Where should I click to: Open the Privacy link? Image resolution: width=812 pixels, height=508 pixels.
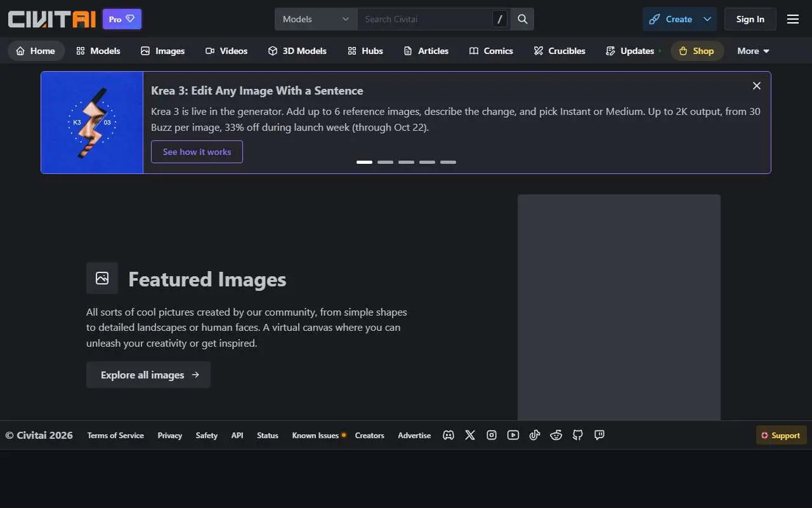click(170, 436)
